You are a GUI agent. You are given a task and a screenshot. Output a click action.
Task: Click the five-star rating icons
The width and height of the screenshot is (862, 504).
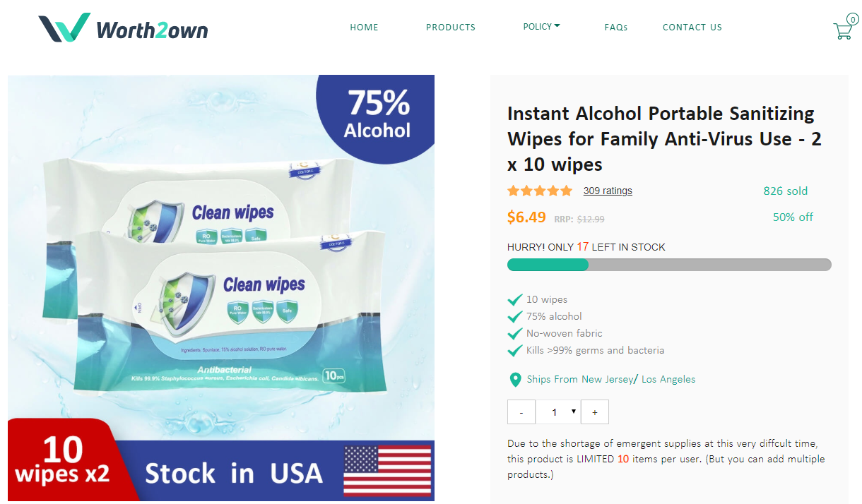(x=540, y=191)
